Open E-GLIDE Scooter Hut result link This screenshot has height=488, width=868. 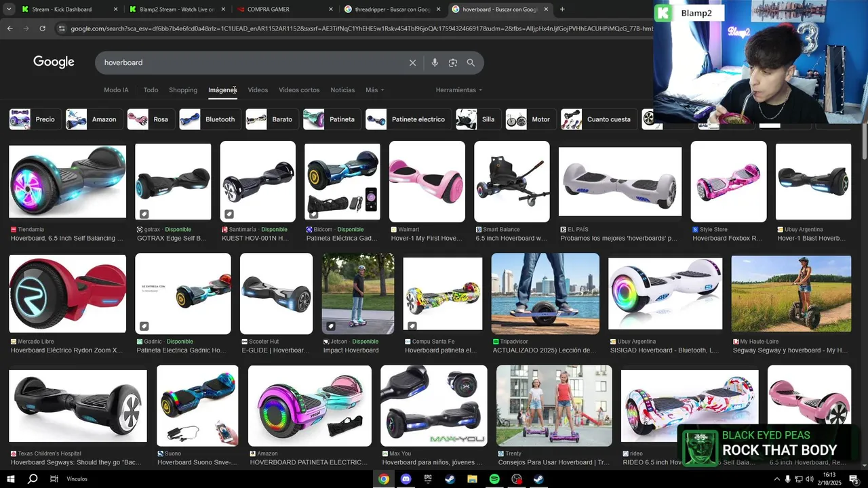pos(275,350)
